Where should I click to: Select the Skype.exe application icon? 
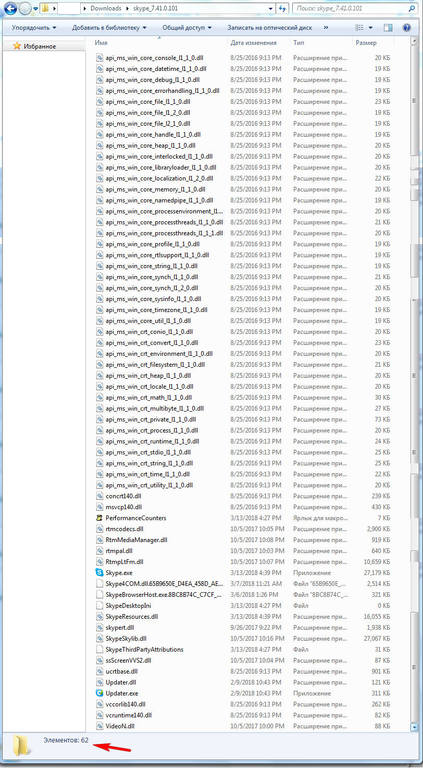pyautogui.click(x=100, y=572)
